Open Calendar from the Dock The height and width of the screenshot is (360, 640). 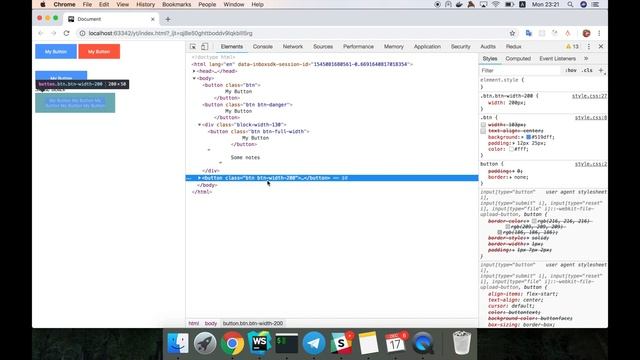[x=396, y=343]
